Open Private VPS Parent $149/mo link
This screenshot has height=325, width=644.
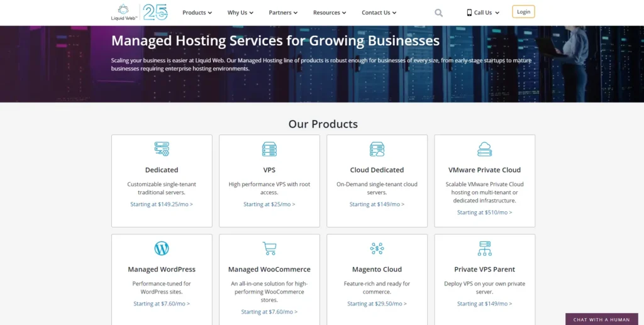pos(485,304)
